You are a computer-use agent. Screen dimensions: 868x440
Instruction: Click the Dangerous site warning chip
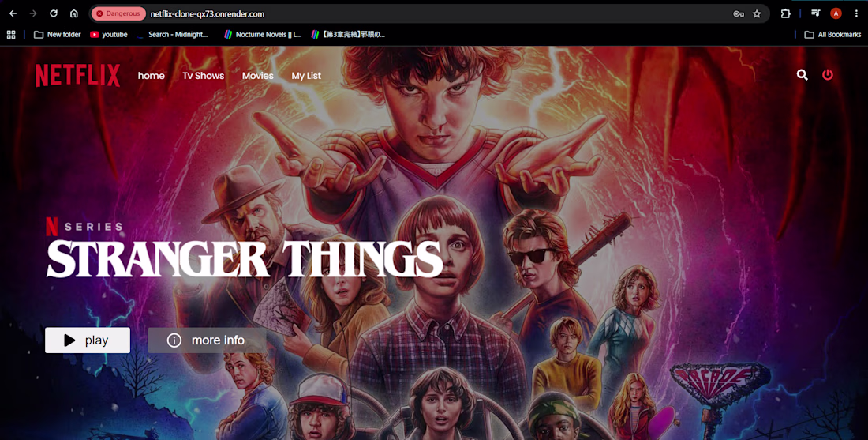click(x=118, y=14)
